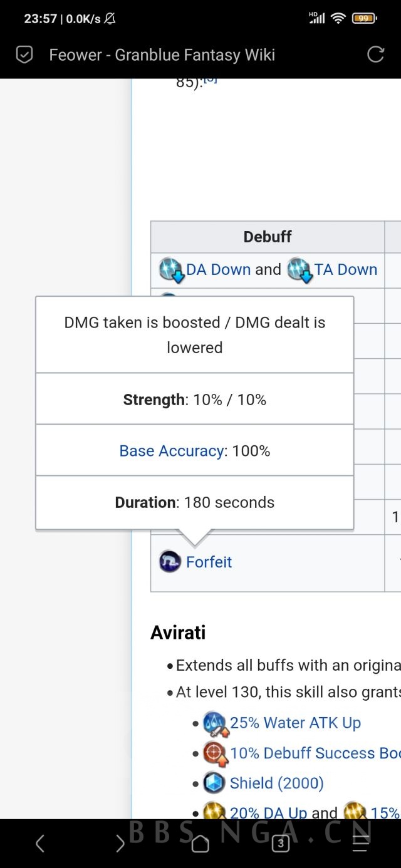Open the tab switcher showing 3
This screenshot has height=868, width=401.
280,844
